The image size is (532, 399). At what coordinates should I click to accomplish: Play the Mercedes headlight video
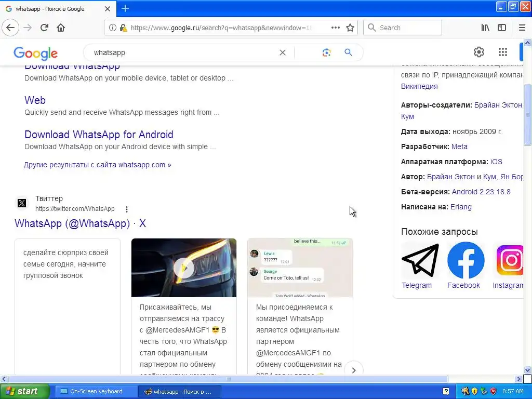[x=183, y=268]
